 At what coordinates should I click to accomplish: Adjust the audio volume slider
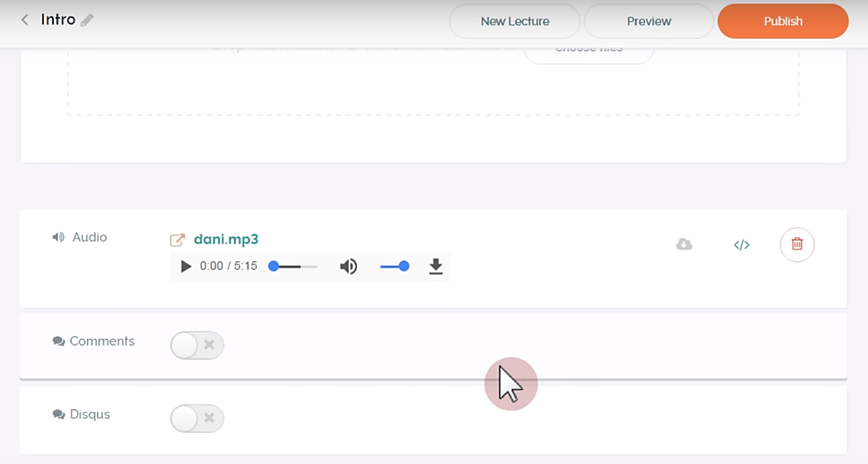pyautogui.click(x=393, y=267)
